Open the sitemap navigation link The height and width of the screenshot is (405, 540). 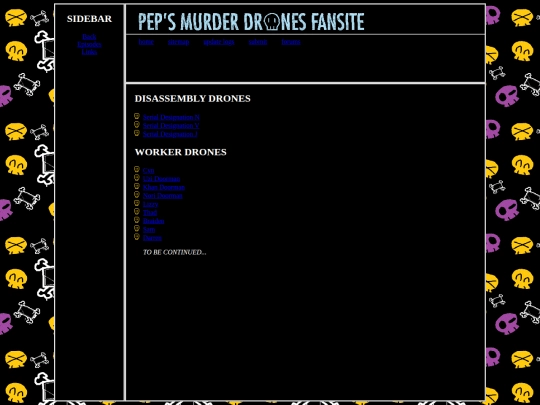coord(178,42)
